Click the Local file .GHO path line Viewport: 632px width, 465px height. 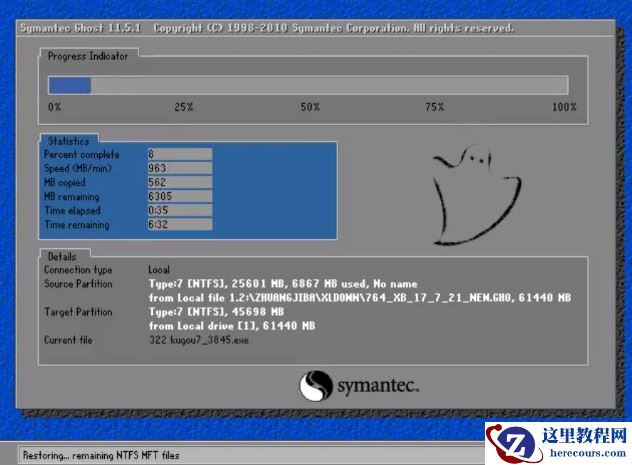tap(360, 298)
